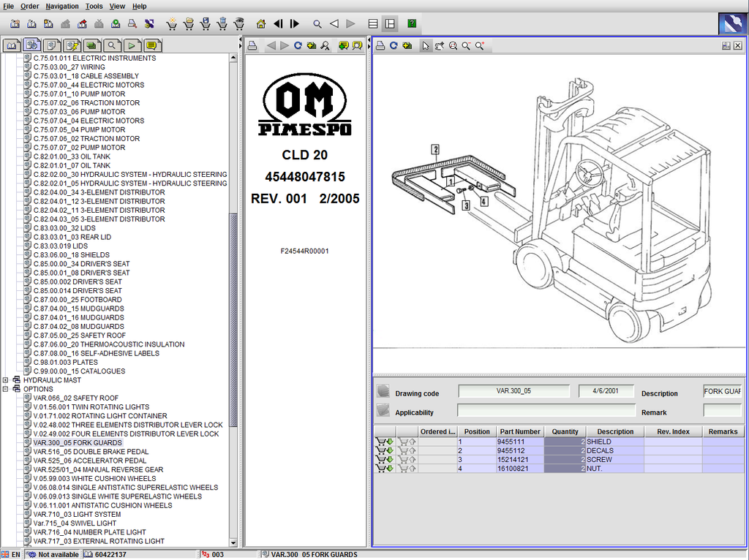View shopping cart with eye-cart icon
The image size is (749, 560).
pos(239,24)
